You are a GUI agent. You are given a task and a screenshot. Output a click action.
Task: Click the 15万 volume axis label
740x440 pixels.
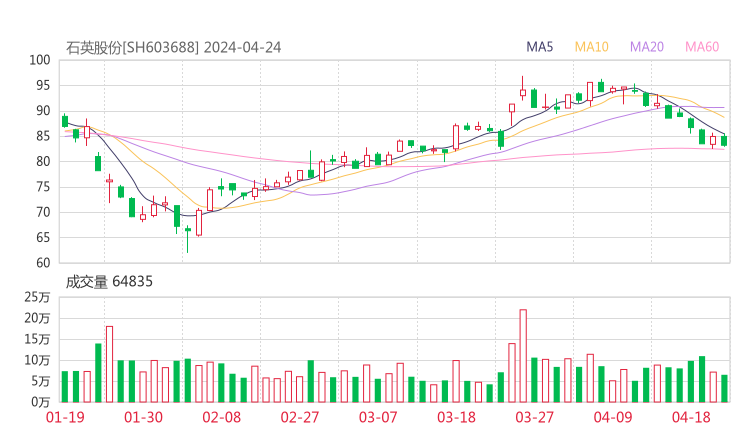click(x=37, y=339)
